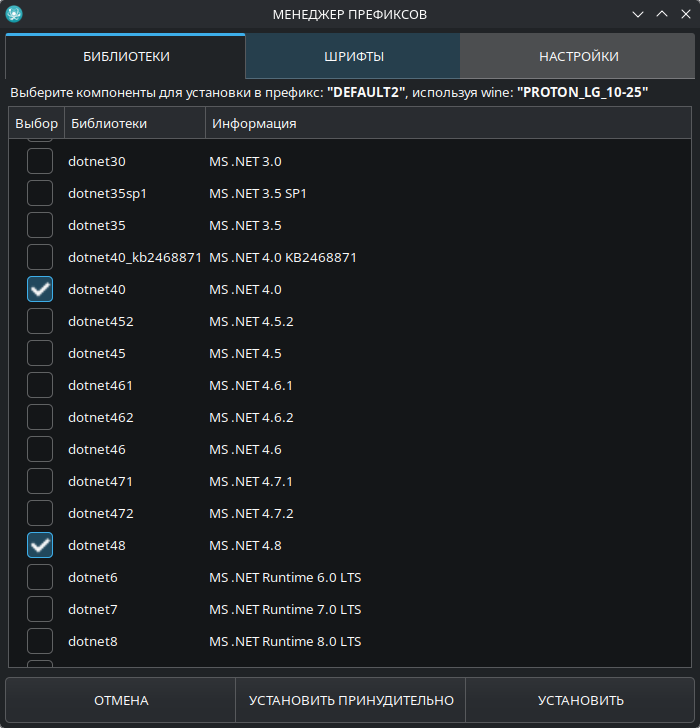This screenshot has width=700, height=728.
Task: Enable the dotnet30 checkbox
Action: [x=40, y=161]
